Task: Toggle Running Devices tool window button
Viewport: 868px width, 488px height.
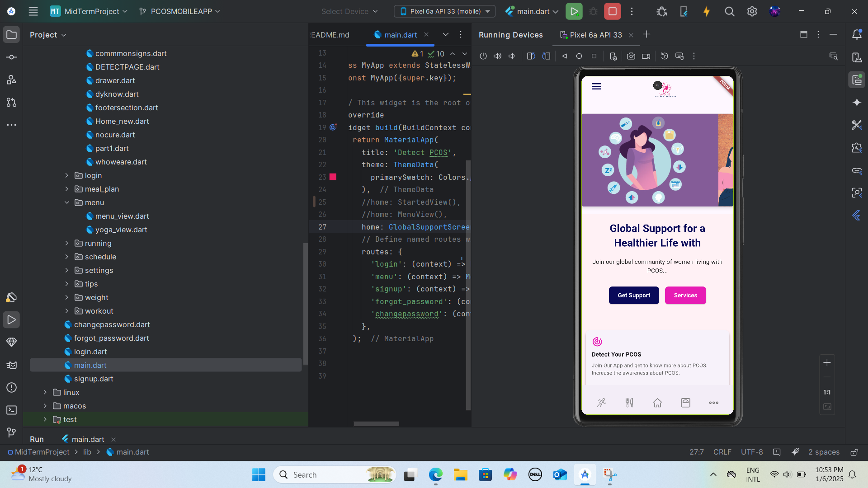Action: point(856,80)
